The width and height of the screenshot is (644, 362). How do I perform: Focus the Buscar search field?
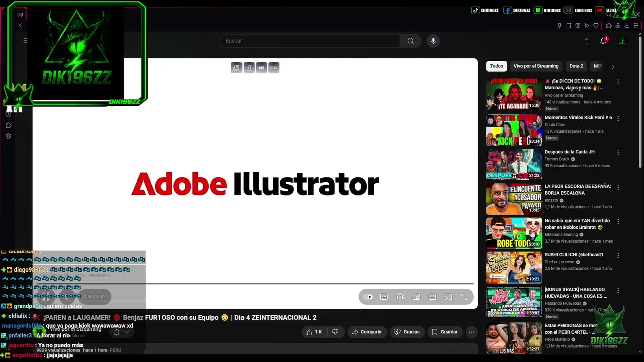(x=310, y=41)
